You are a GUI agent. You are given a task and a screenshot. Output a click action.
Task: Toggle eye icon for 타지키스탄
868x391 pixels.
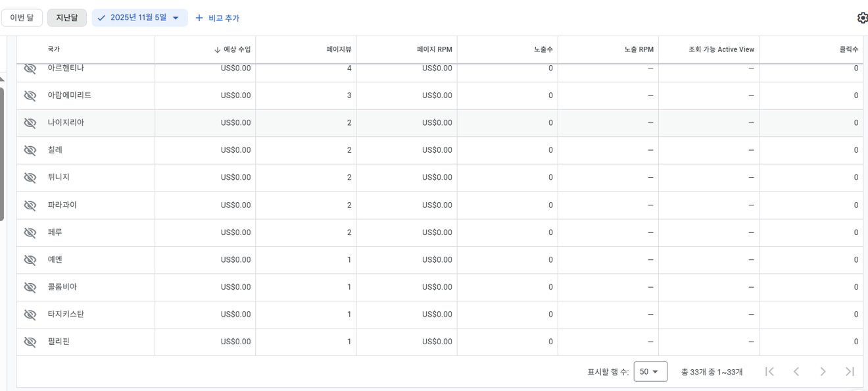[30, 315]
